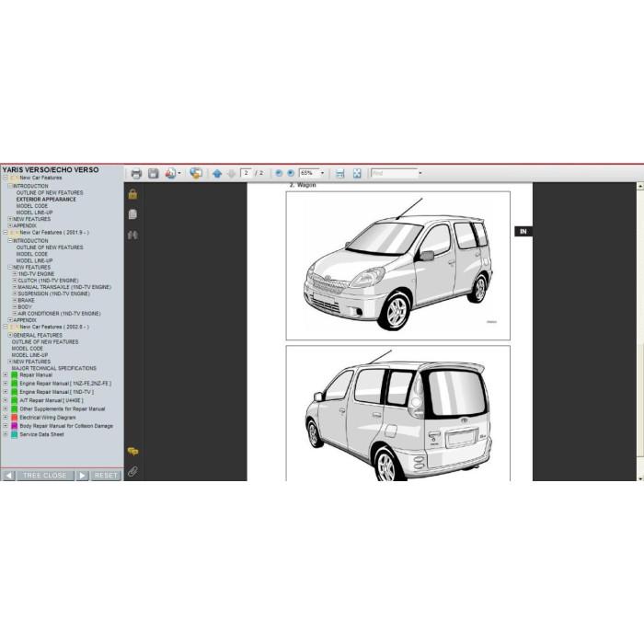Open MODEL LINE-UP under first New Car Features
This screenshot has height=644, width=644.
click(35, 213)
